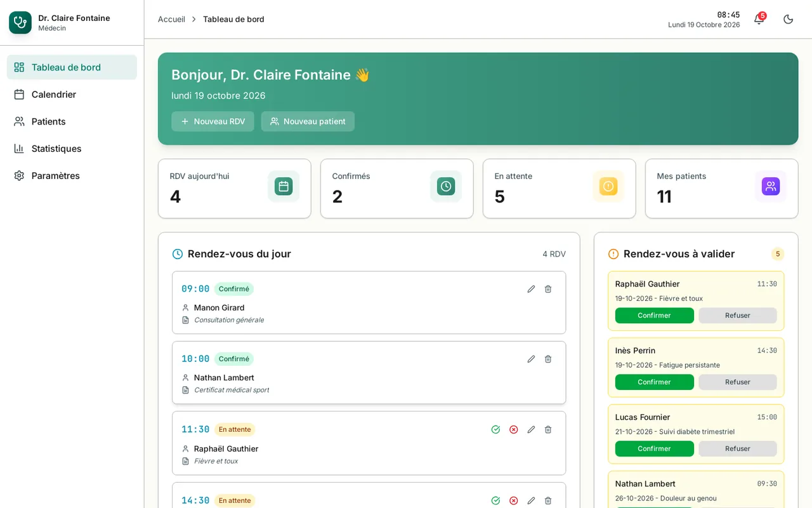Click the Accueil breadcrumb link
This screenshot has width=812, height=508.
tap(171, 19)
